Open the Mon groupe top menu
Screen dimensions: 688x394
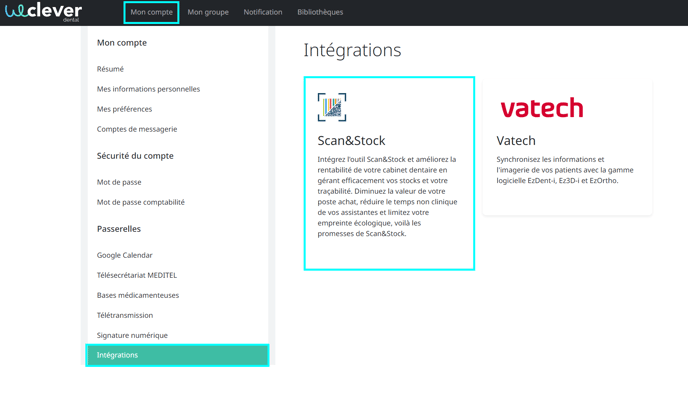click(208, 12)
